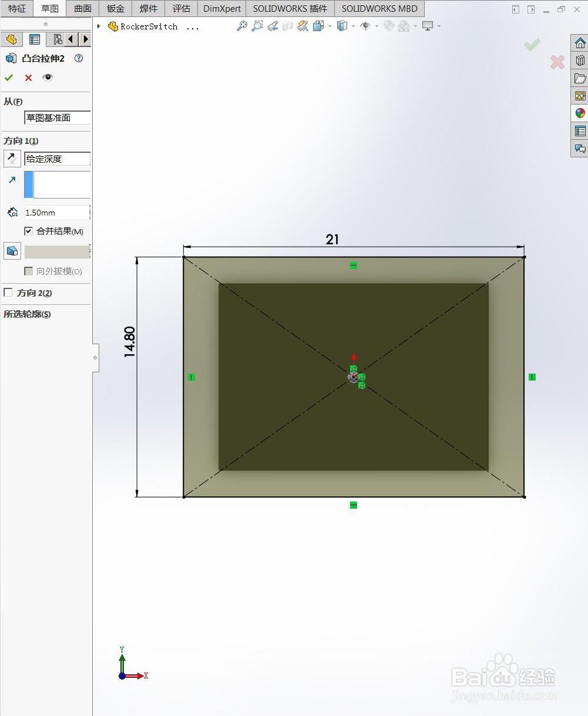Open the FeatureManager design tree tab
Viewport: 588px width, 716px height.
tap(11, 39)
